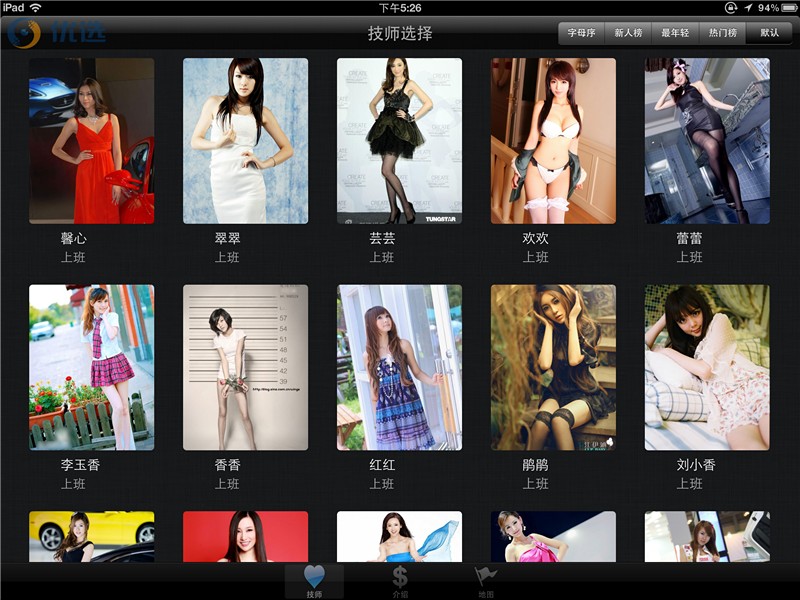800x600 pixels.
Task: Sort by 字母序
Action: (581, 33)
